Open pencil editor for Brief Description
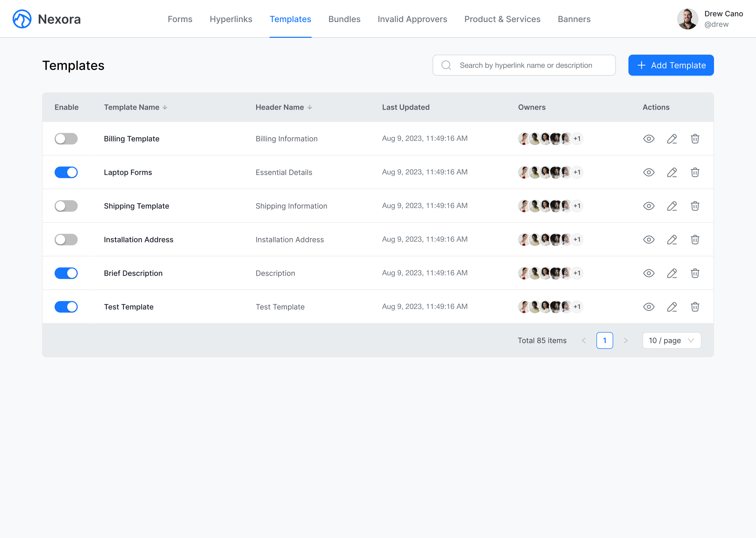Image resolution: width=756 pixels, height=538 pixels. click(x=672, y=273)
